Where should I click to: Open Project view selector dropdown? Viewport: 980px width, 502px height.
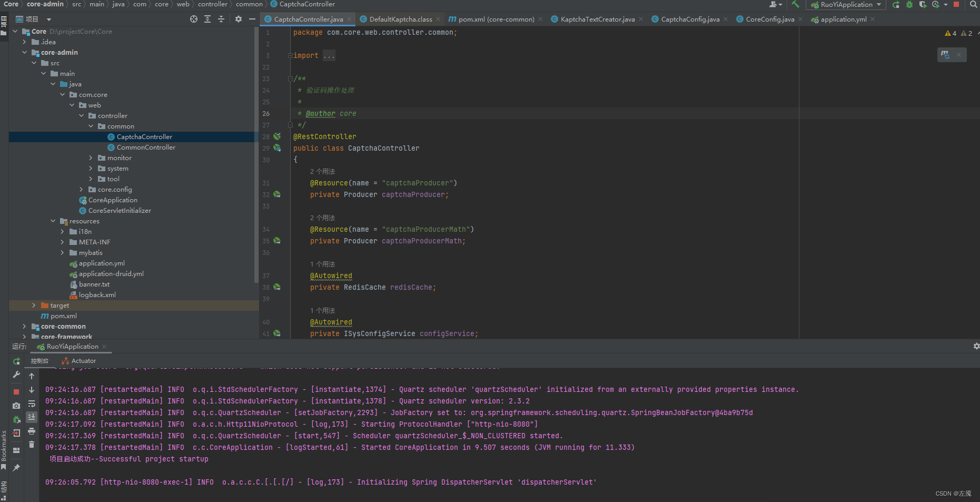point(34,19)
